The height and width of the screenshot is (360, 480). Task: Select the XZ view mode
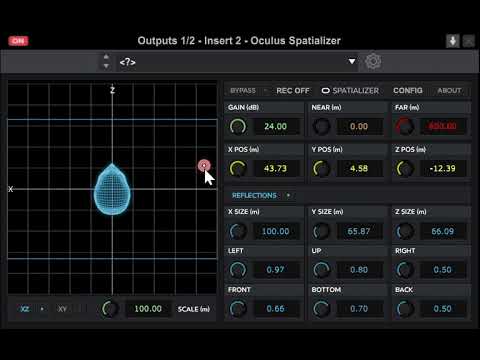point(25,309)
